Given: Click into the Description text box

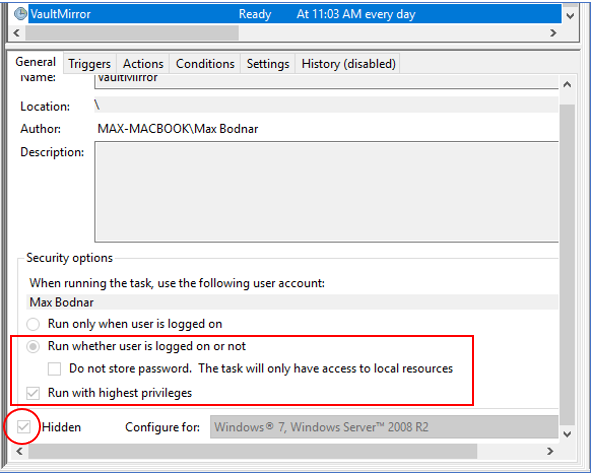Looking at the screenshot, I should pos(326,192).
